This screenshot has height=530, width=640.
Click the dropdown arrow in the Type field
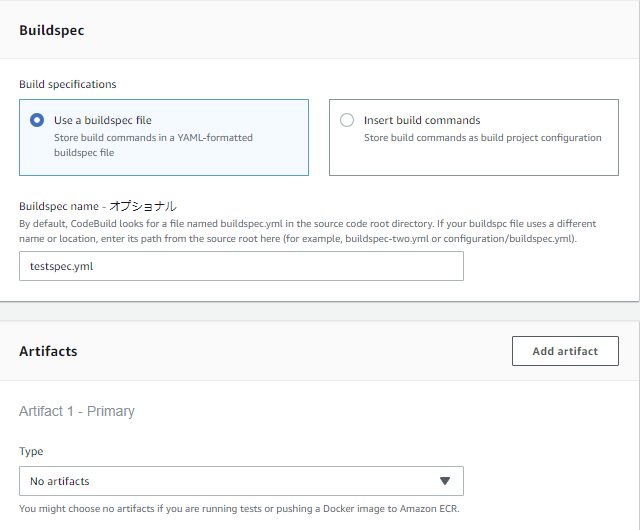pyautogui.click(x=445, y=481)
